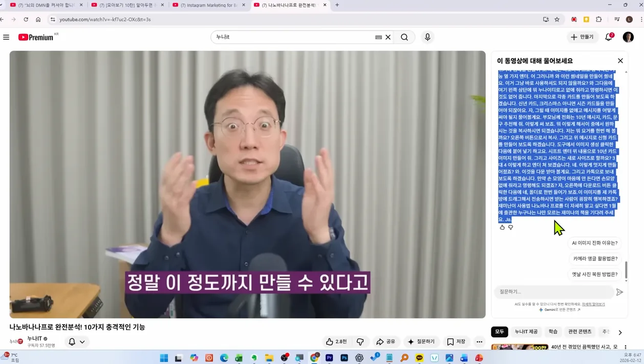644x364 pixels.
Task: Clear the search text with X icon
Action: tap(388, 37)
